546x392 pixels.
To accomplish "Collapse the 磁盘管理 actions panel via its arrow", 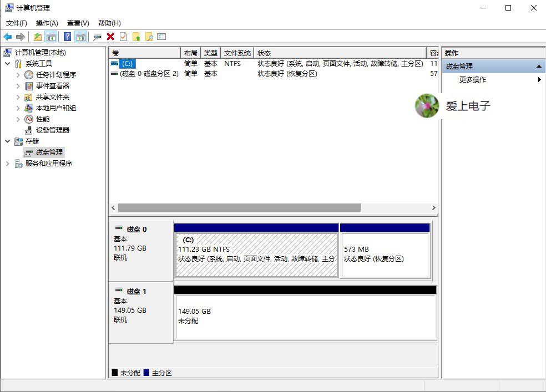I will coord(538,65).
